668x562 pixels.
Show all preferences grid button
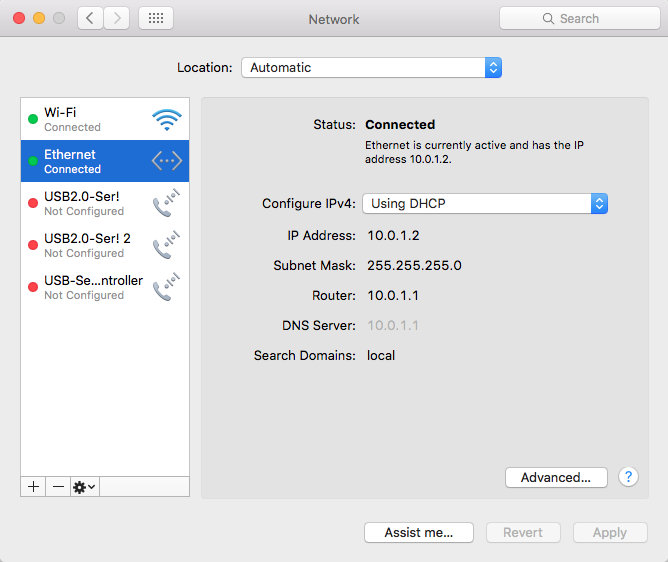[156, 18]
